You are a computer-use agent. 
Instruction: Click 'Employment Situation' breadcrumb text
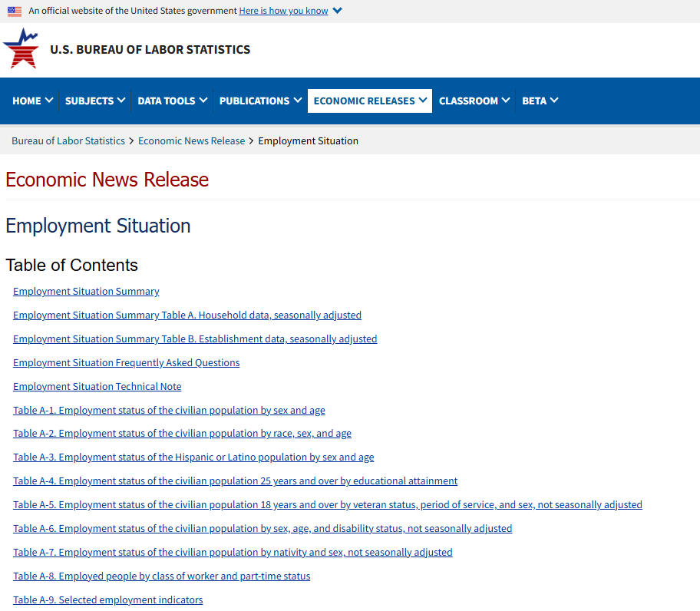click(x=308, y=141)
